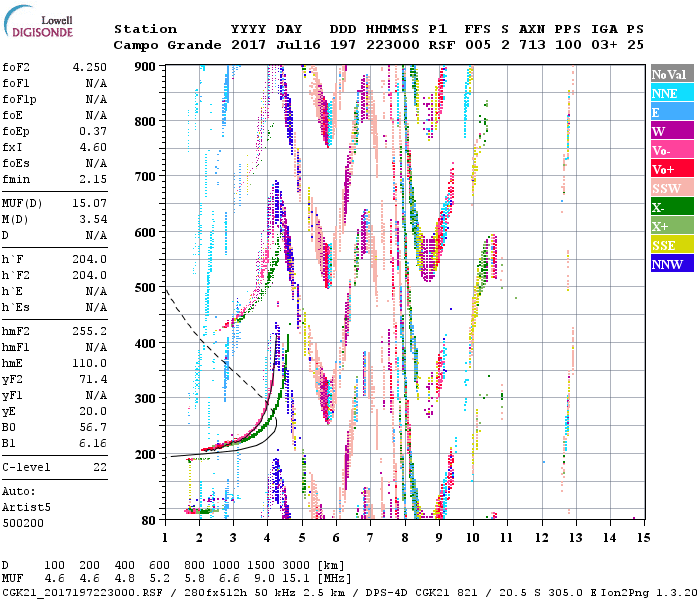This screenshot has height=600, width=700.
Task: Select the C-level value 22
Action: (x=100, y=467)
